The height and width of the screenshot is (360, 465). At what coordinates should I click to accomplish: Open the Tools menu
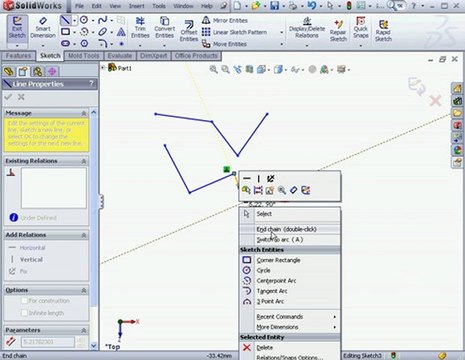159,6
